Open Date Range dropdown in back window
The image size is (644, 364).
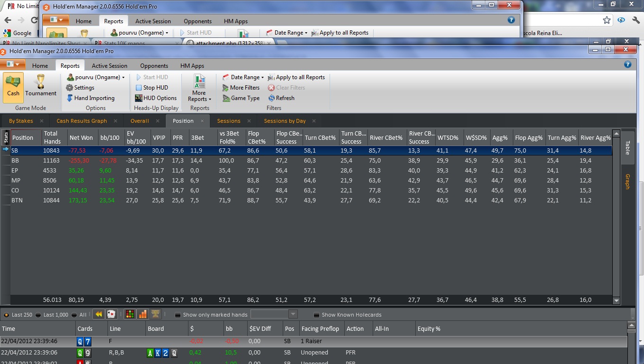[287, 33]
